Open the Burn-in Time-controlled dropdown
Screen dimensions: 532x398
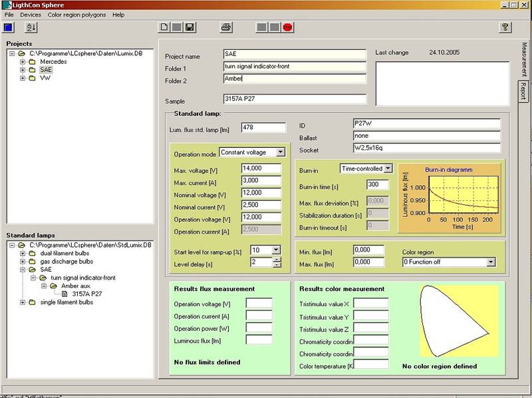tap(388, 169)
